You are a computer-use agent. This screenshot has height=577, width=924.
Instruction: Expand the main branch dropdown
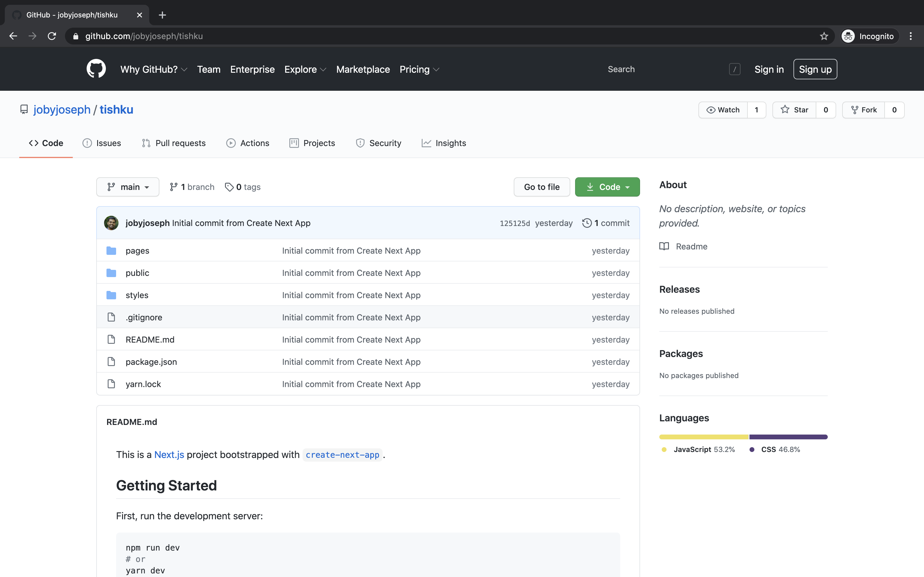point(128,187)
